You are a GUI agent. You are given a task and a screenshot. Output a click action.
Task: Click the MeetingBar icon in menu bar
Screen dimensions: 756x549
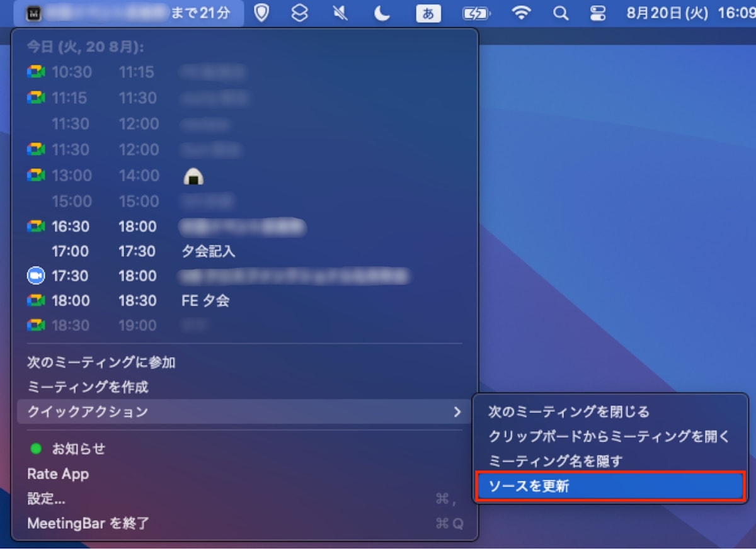[33, 13]
